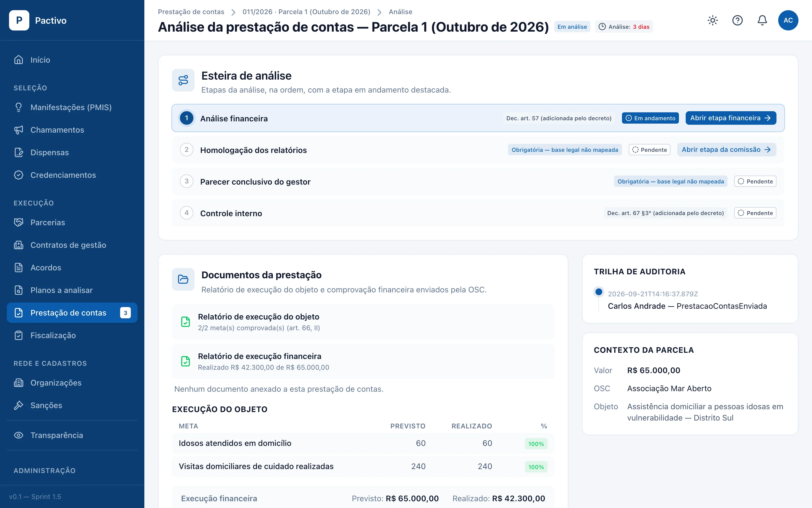Click the Organizações building icon

[x=19, y=383]
